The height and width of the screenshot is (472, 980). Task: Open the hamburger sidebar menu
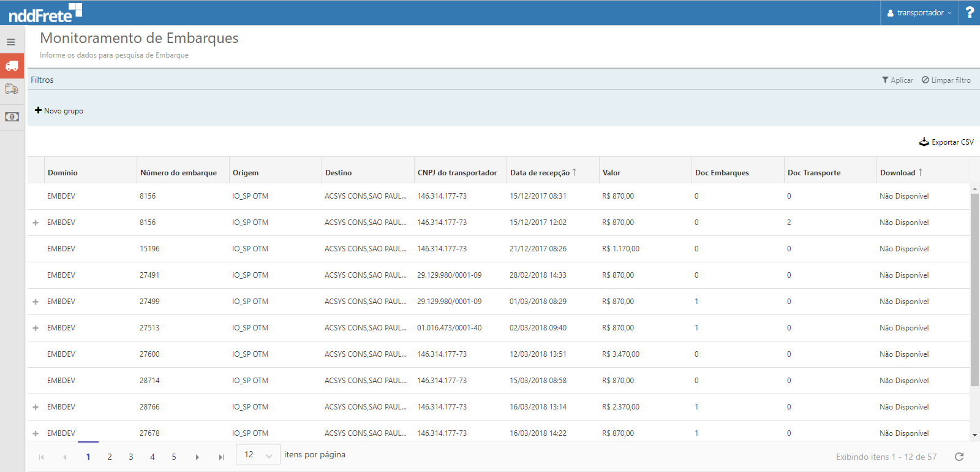(11, 42)
